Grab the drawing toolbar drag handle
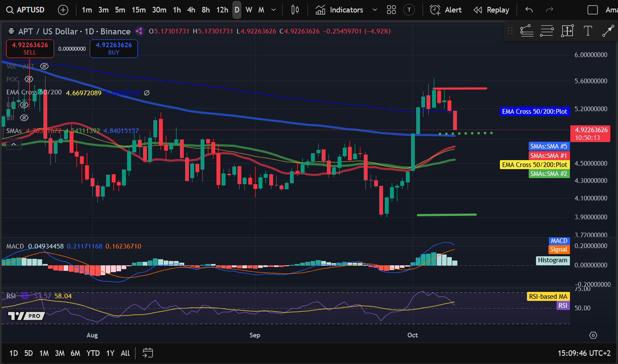Image resolution: width=618 pixels, height=364 pixels. pos(510,31)
